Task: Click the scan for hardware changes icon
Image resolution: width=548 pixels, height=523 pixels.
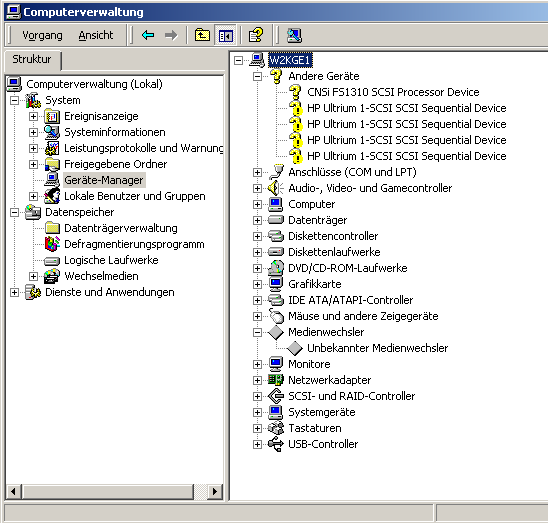Action: tap(294, 35)
